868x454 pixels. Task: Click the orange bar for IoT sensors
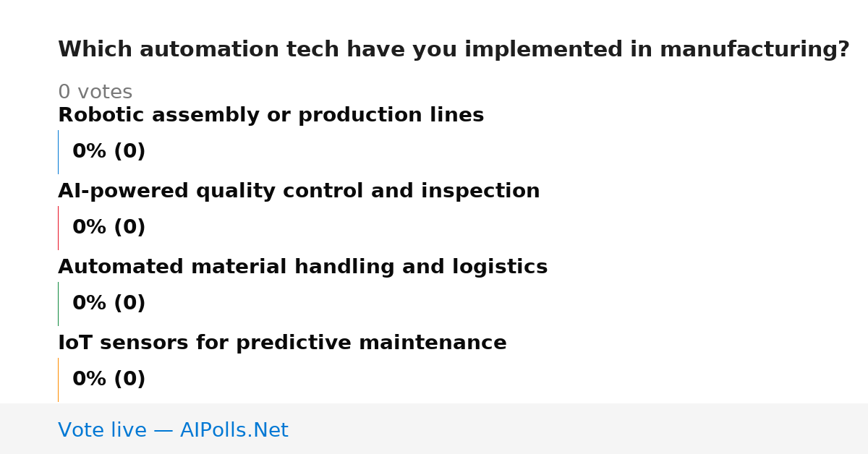point(58,380)
